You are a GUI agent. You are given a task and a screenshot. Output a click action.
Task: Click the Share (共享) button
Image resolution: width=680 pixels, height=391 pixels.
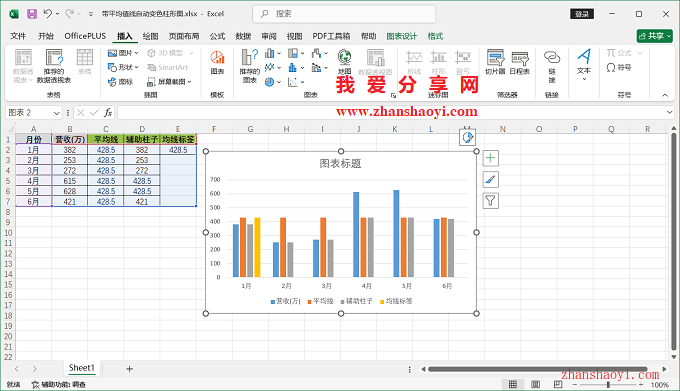point(654,36)
